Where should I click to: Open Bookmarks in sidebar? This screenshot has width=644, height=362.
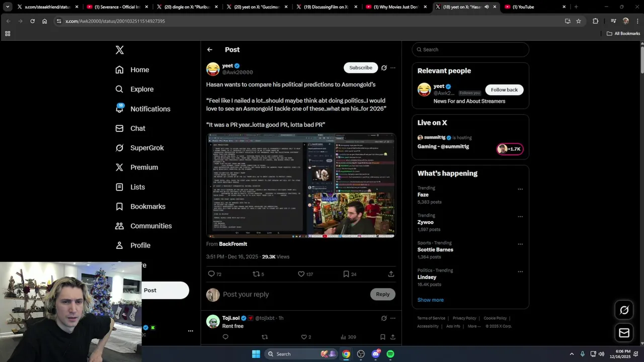click(x=140, y=207)
